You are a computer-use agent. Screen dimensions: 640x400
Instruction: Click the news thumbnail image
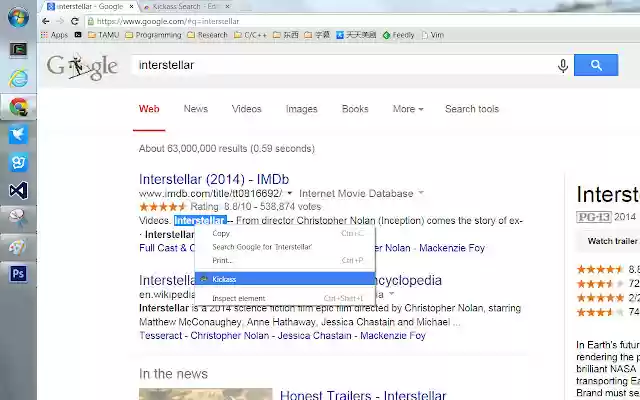[x=205, y=394]
